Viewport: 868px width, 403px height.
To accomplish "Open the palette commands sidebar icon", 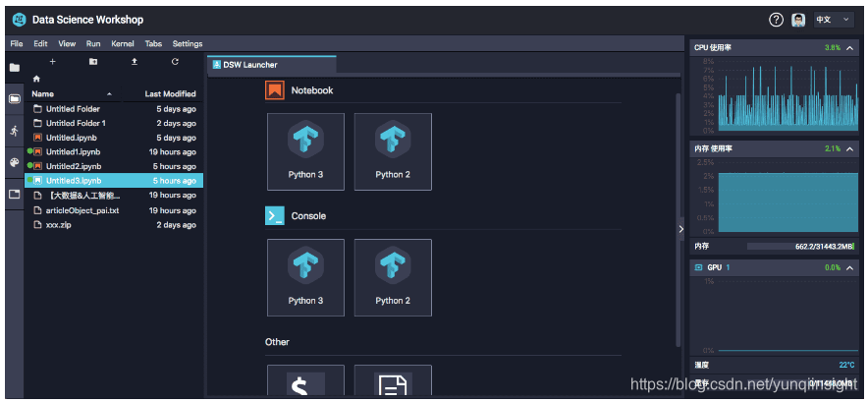I will (x=15, y=163).
